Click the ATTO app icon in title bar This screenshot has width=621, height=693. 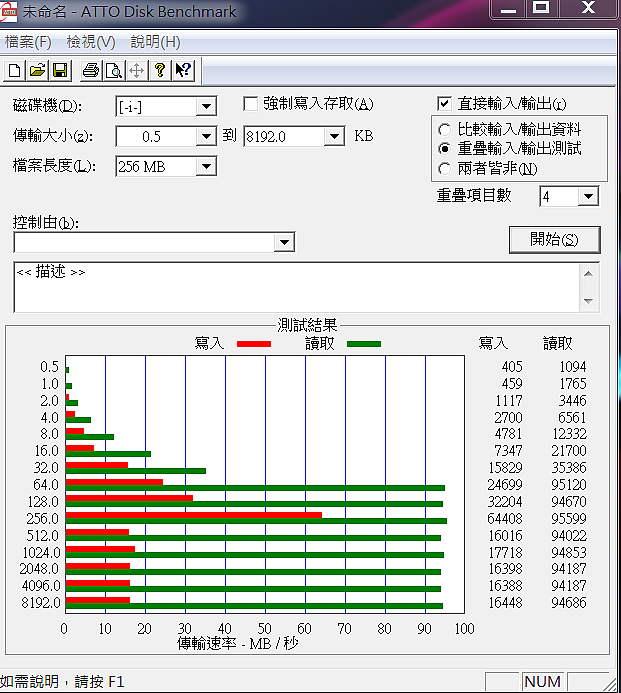(x=8, y=11)
